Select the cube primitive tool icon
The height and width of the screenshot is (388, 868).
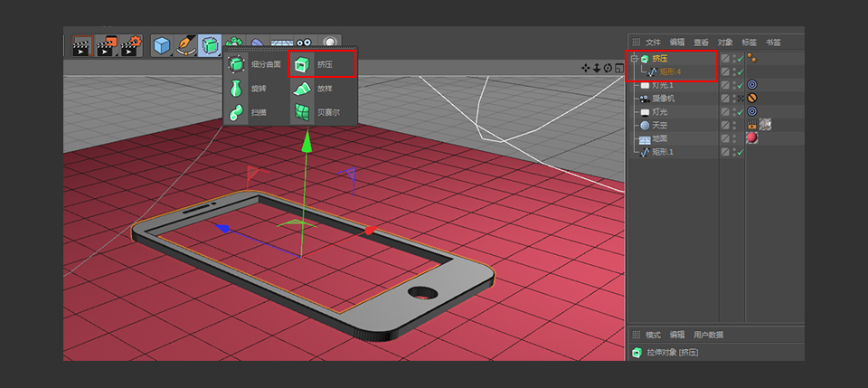point(162,45)
